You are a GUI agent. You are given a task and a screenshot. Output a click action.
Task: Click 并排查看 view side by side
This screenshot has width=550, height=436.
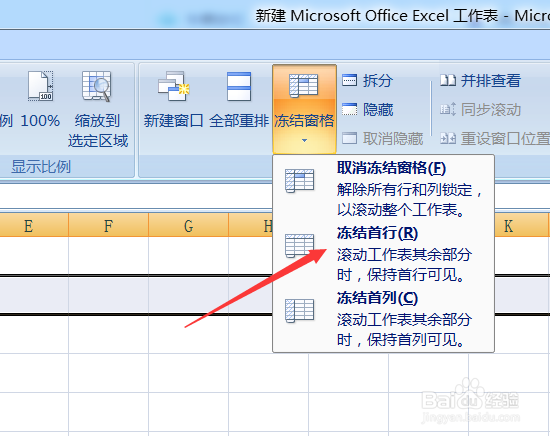pos(480,81)
